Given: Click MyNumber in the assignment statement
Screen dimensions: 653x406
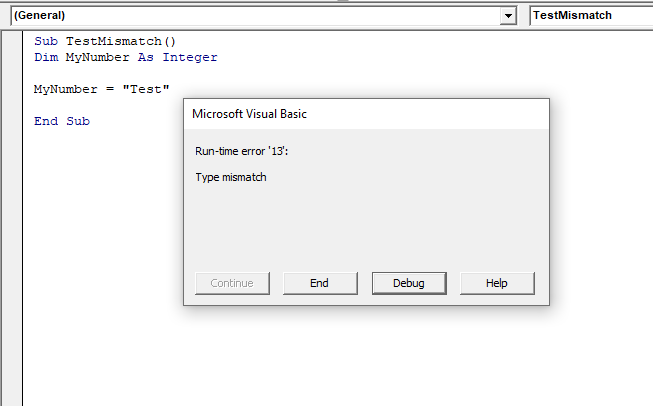Looking at the screenshot, I should 65,89.
